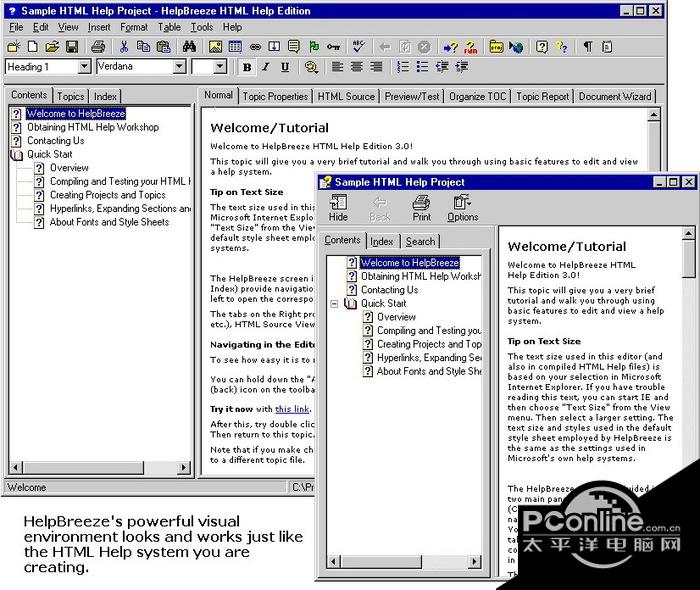Open the Topic Report tab
Viewport: 700px width, 590px height.
pos(542,96)
